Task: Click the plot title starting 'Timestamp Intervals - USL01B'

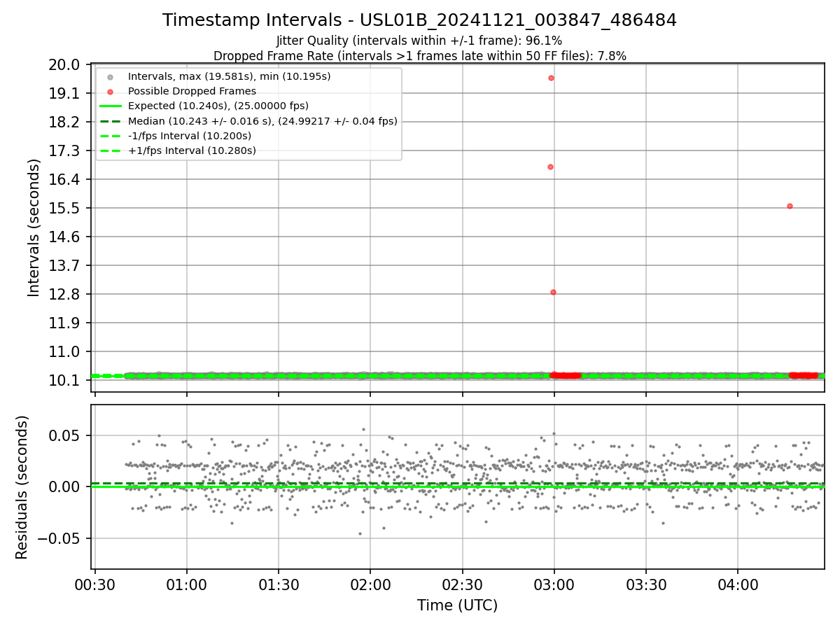Action: [419, 20]
